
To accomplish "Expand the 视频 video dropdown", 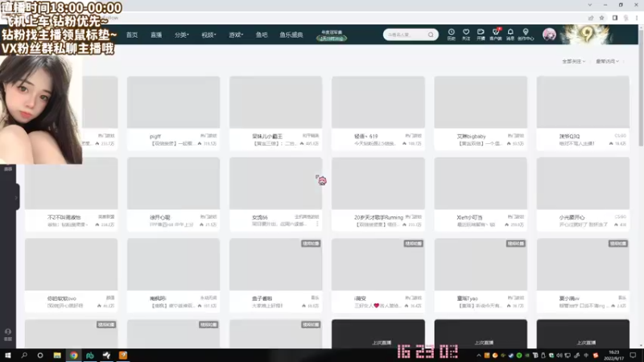I will pos(208,35).
